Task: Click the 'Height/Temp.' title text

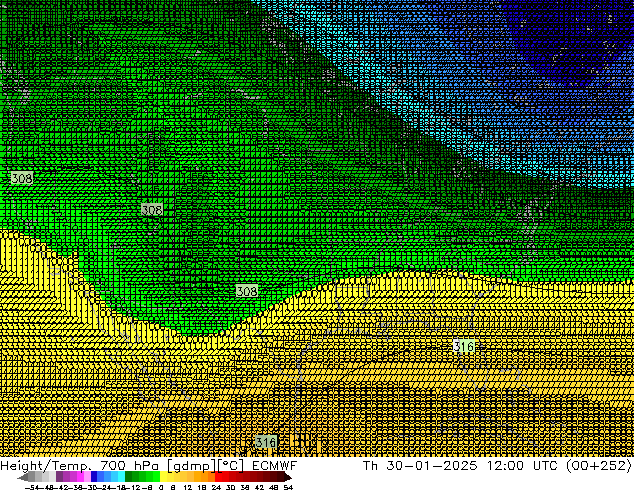Action: [x=45, y=466]
